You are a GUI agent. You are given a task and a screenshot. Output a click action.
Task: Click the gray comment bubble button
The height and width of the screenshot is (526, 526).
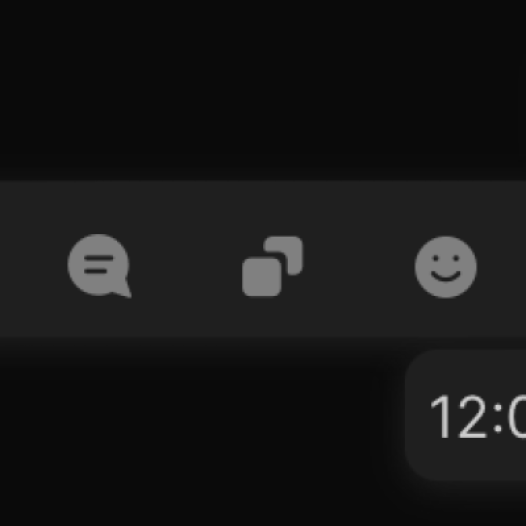[x=99, y=266]
